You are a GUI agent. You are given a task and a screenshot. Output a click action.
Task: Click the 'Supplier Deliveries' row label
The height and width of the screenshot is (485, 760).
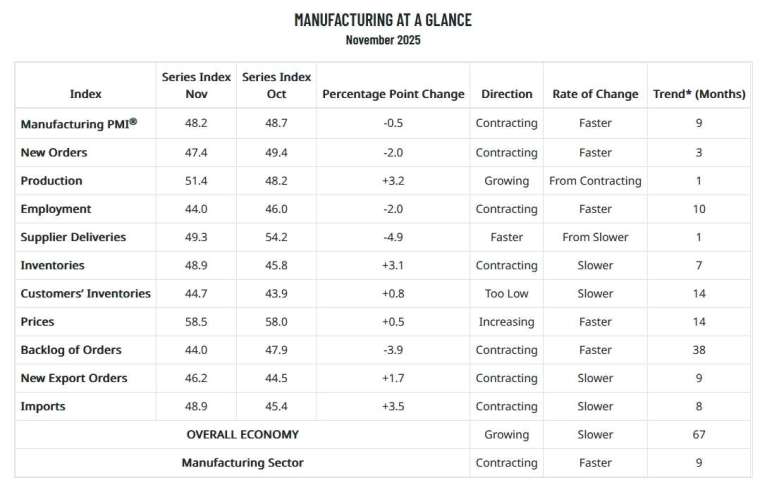pos(74,237)
